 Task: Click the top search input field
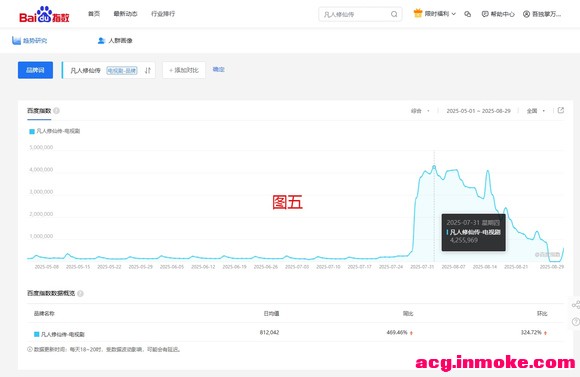coord(355,14)
